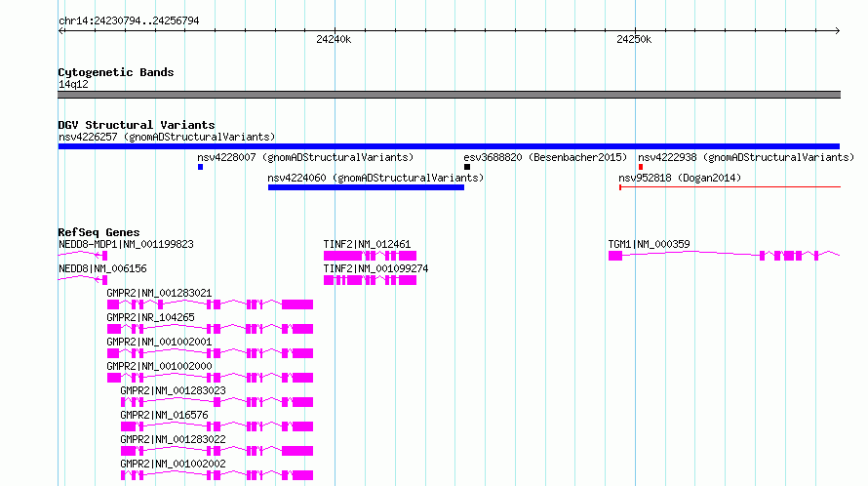The image size is (868, 486).
Task: Click the GMPR2|NR_104265 transcript label
Action: point(150,317)
